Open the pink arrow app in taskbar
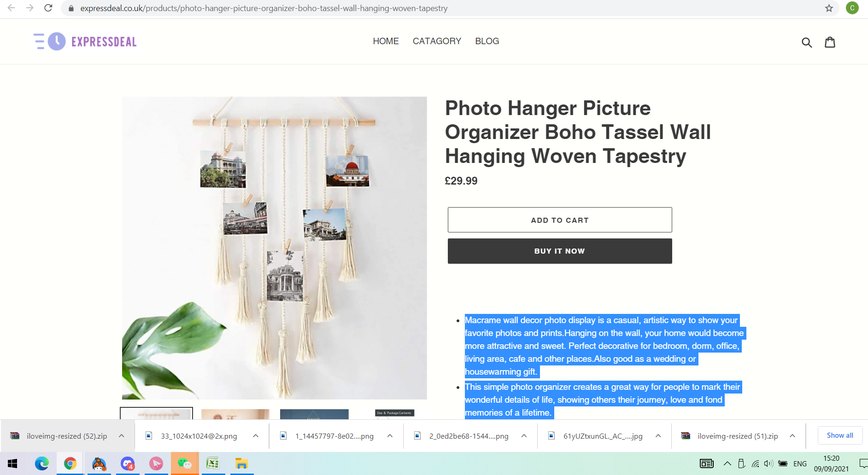 click(156, 463)
